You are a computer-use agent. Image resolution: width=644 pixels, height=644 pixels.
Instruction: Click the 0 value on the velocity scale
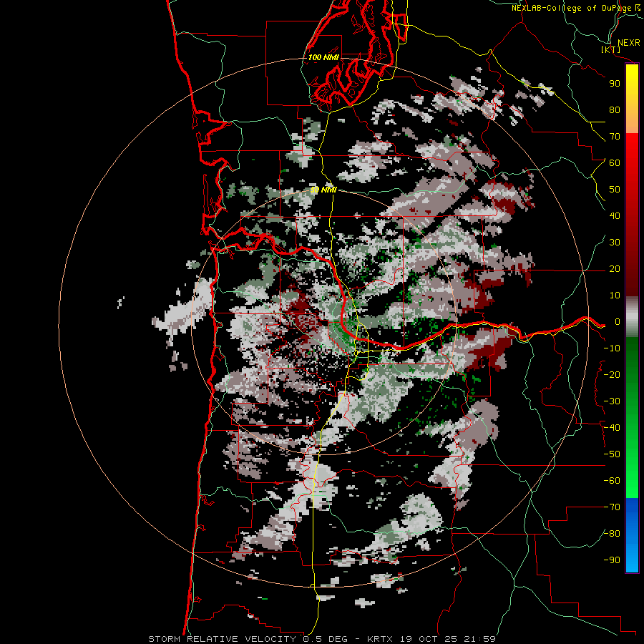(618, 322)
